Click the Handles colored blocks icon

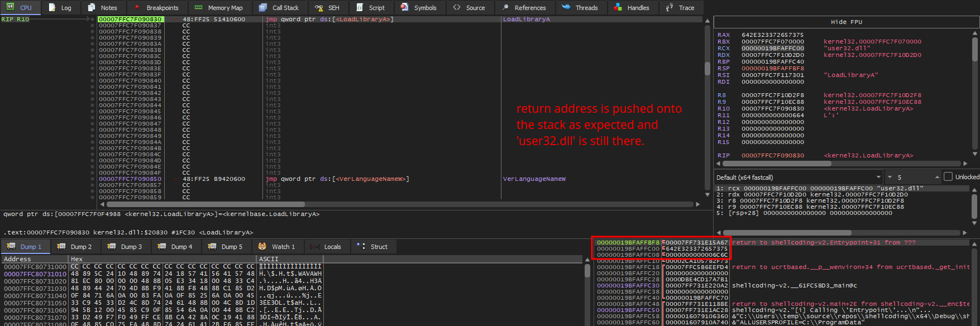(x=618, y=8)
